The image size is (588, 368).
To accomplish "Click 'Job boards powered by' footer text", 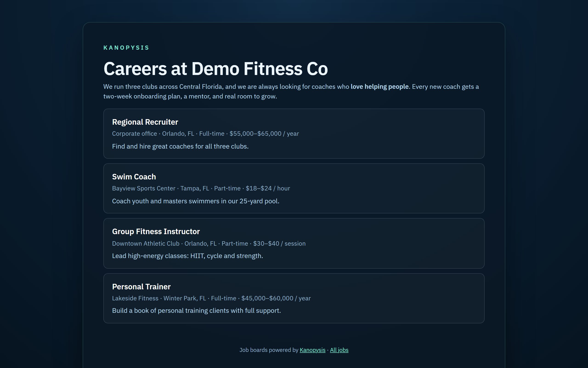I will (x=269, y=350).
